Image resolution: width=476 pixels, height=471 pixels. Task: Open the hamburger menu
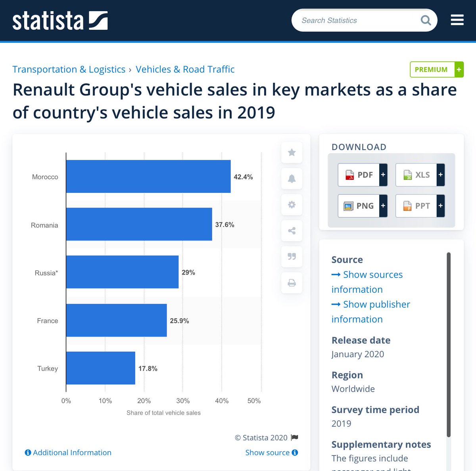(457, 20)
